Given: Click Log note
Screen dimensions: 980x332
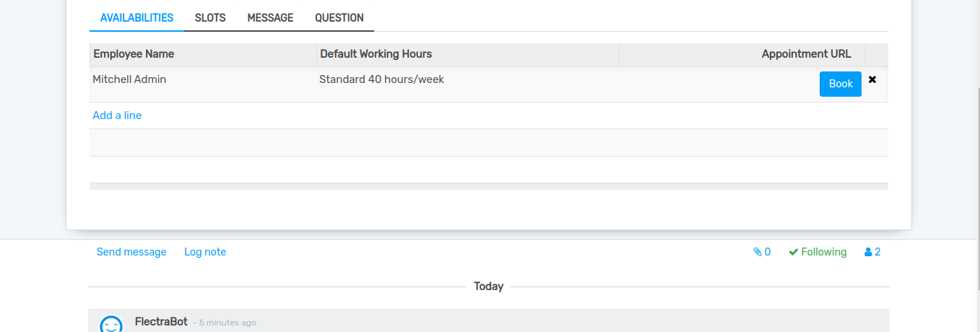Looking at the screenshot, I should (x=205, y=252).
